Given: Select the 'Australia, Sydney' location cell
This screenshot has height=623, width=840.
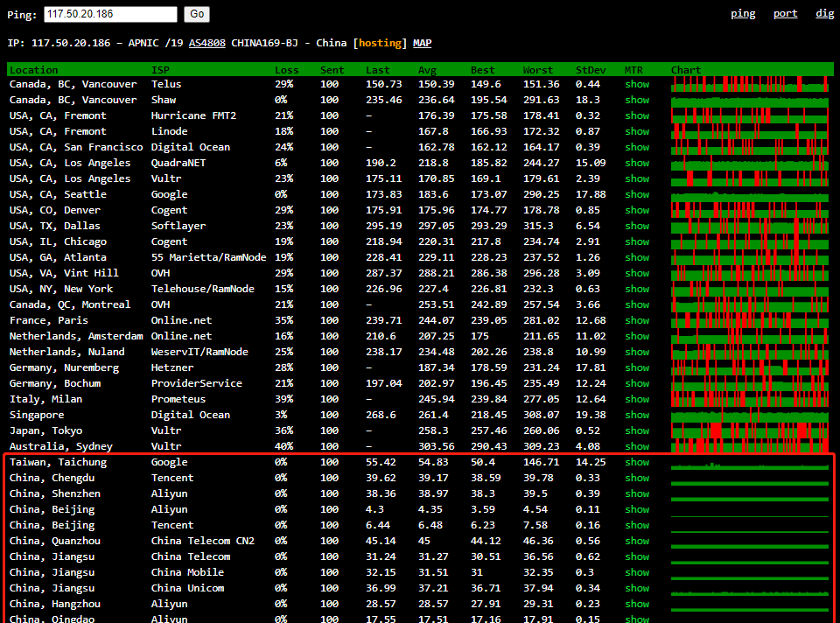Looking at the screenshot, I should click(61, 446).
